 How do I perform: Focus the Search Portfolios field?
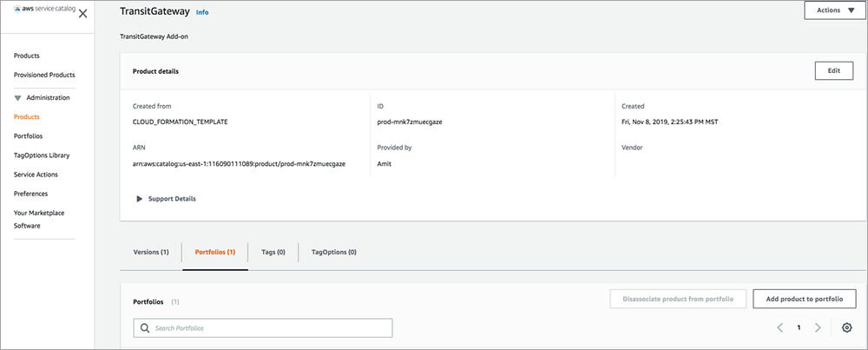(263, 327)
